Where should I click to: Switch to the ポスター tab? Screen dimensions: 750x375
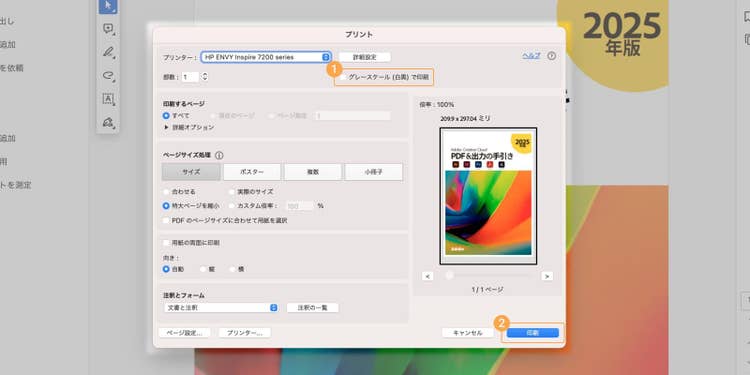[x=252, y=172]
